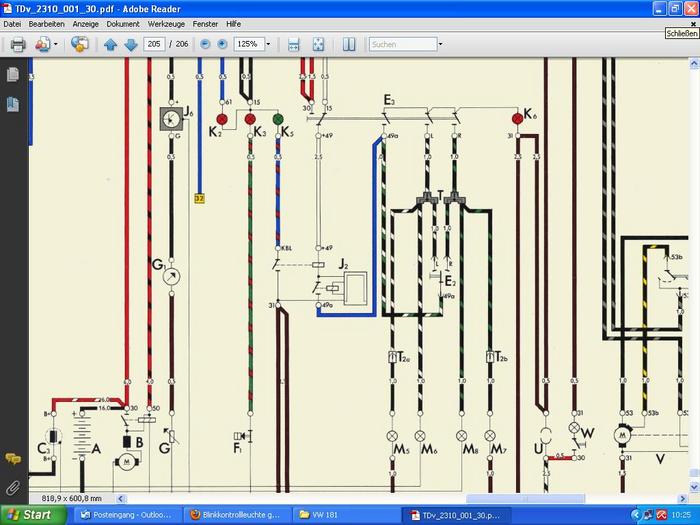Open the Pages panel in sidebar
This screenshot has width=700, height=525.
(13, 75)
